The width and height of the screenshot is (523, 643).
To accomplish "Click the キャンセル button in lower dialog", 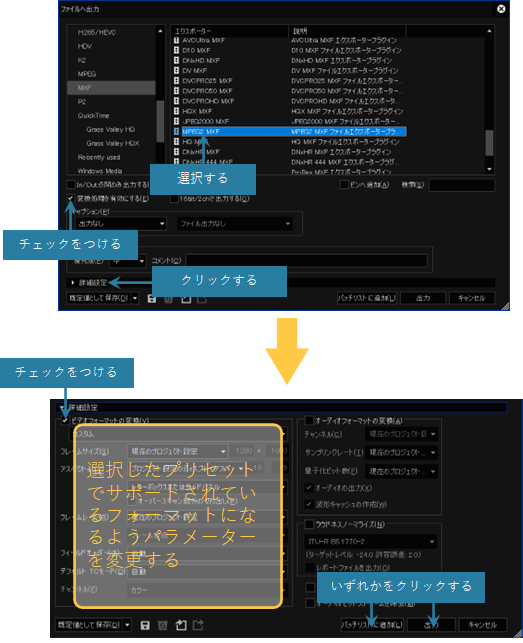I will pos(483,625).
